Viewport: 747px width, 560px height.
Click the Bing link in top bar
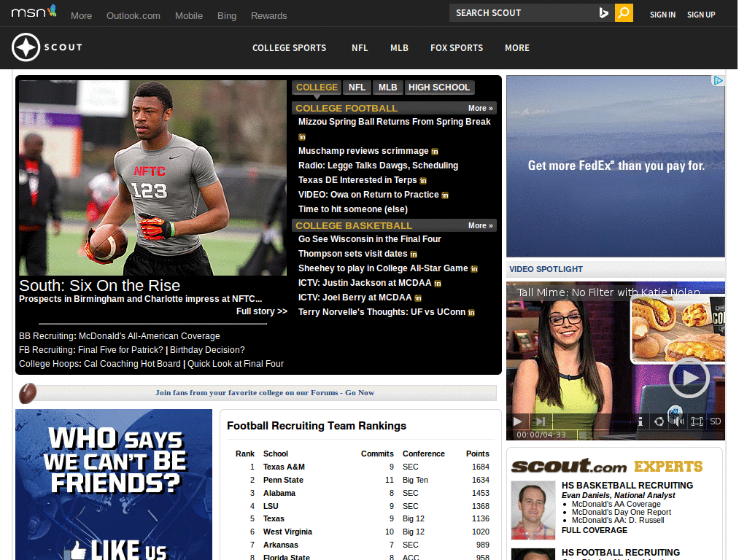(227, 16)
